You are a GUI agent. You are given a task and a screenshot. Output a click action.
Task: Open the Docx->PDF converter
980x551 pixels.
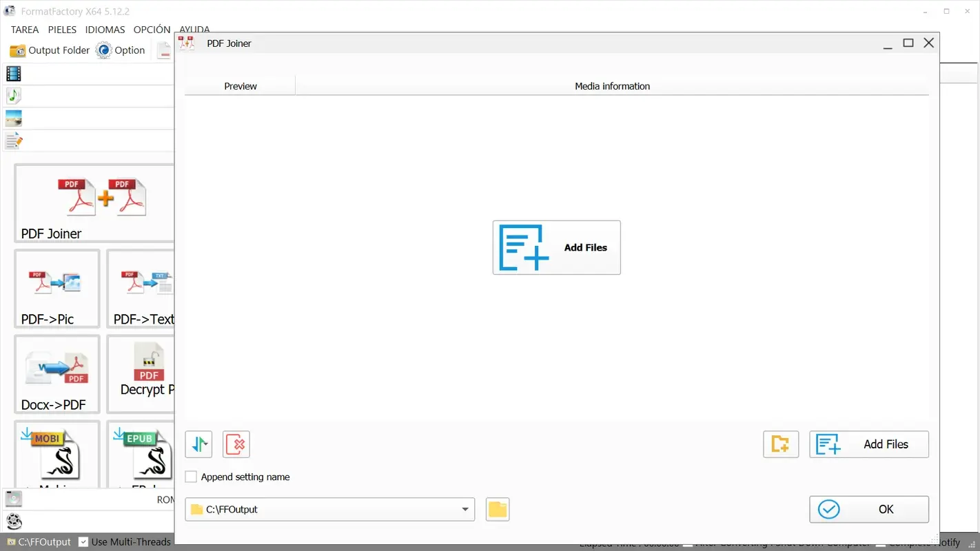click(x=57, y=374)
